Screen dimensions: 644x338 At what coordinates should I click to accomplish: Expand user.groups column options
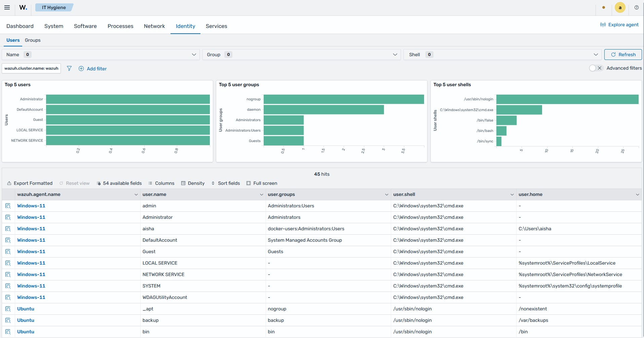[x=386, y=195]
